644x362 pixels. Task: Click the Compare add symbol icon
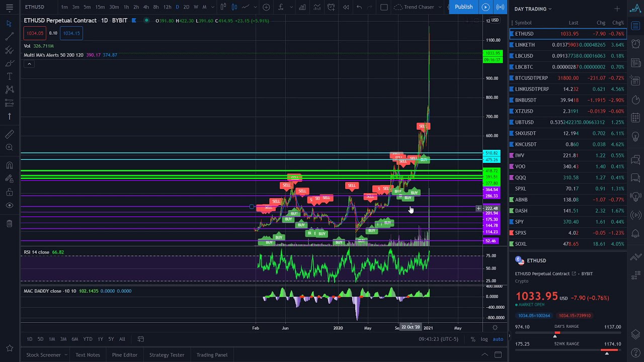pyautogui.click(x=266, y=7)
